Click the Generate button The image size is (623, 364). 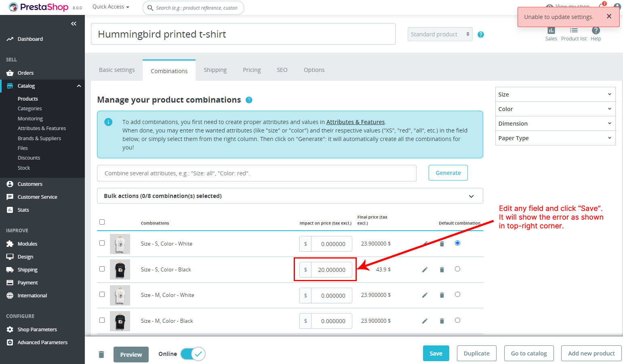[x=448, y=173]
